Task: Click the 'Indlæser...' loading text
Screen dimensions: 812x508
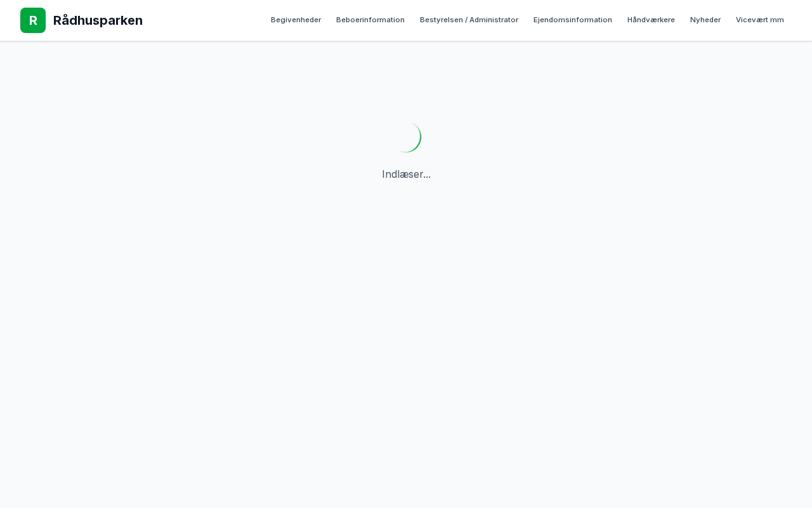Action: (x=406, y=174)
